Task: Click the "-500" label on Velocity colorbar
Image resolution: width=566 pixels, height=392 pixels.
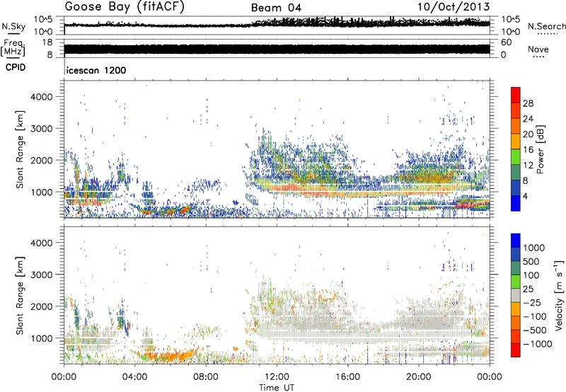Action: point(535,330)
